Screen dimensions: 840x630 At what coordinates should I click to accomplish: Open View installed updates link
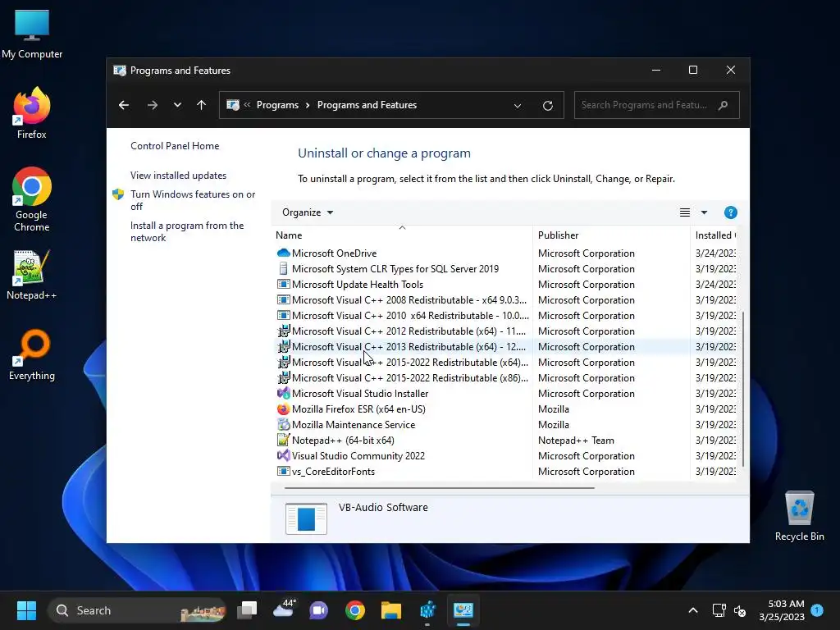click(178, 176)
